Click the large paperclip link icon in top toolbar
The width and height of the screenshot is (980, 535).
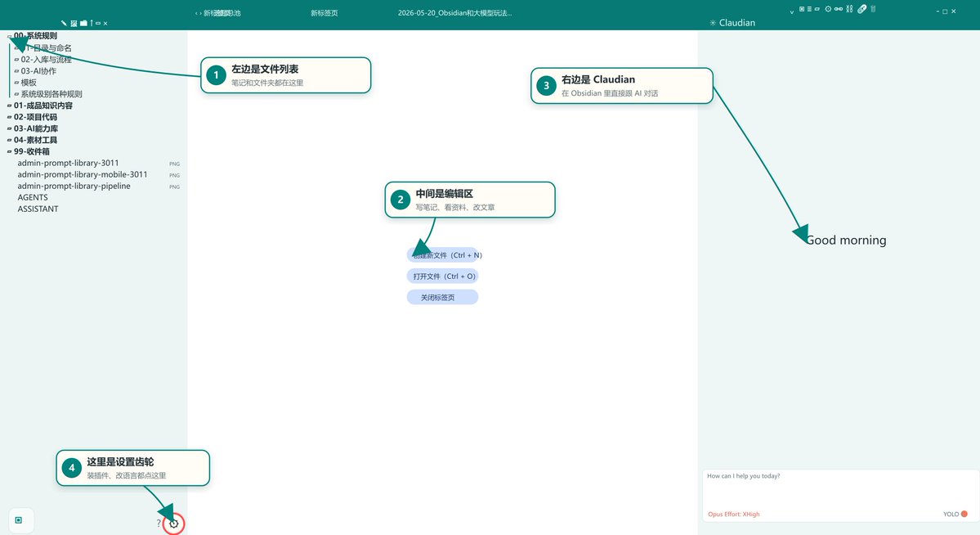pyautogui.click(x=861, y=9)
